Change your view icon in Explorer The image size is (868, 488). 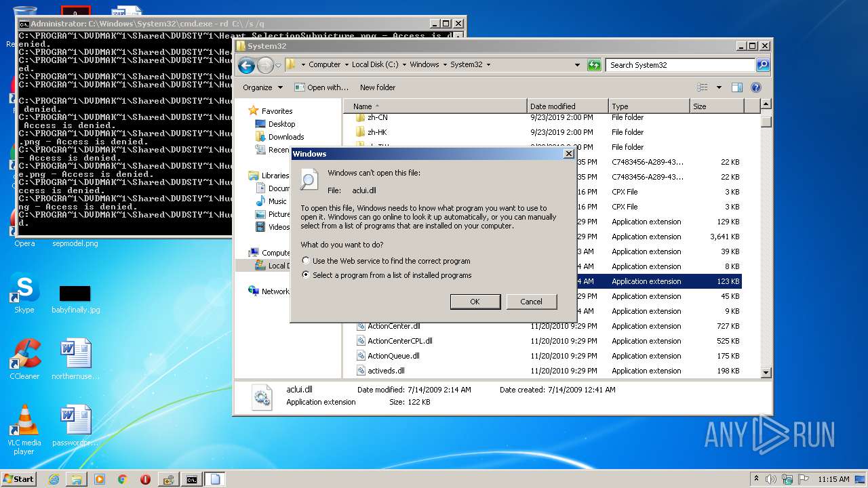point(703,87)
